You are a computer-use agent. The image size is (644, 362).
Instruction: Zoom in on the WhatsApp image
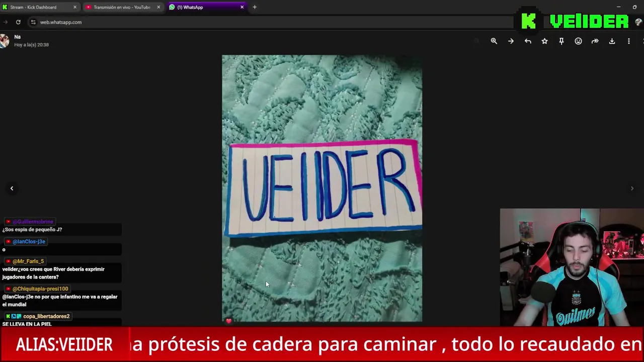494,41
